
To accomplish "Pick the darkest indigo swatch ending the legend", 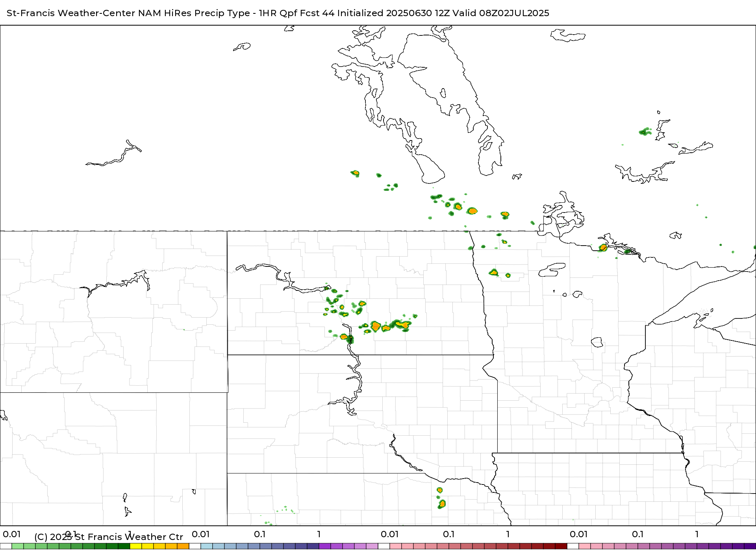I will [750, 546].
